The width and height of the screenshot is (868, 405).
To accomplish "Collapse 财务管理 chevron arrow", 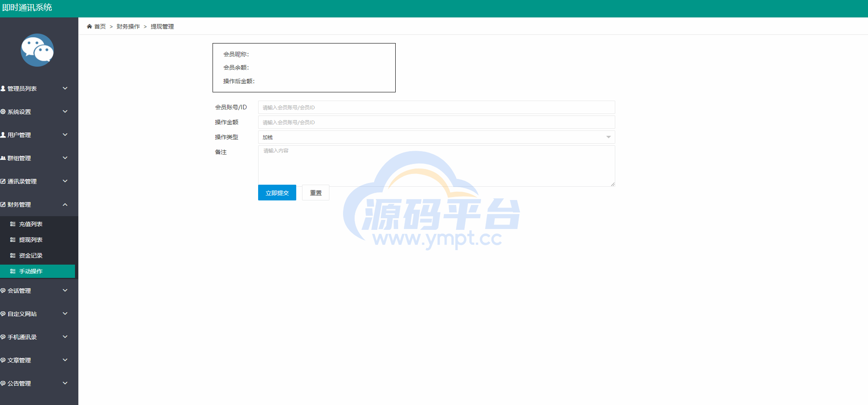I will click(x=65, y=205).
